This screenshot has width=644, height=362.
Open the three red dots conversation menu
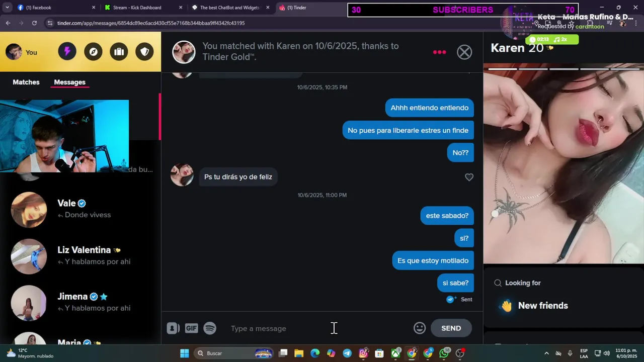439,52
